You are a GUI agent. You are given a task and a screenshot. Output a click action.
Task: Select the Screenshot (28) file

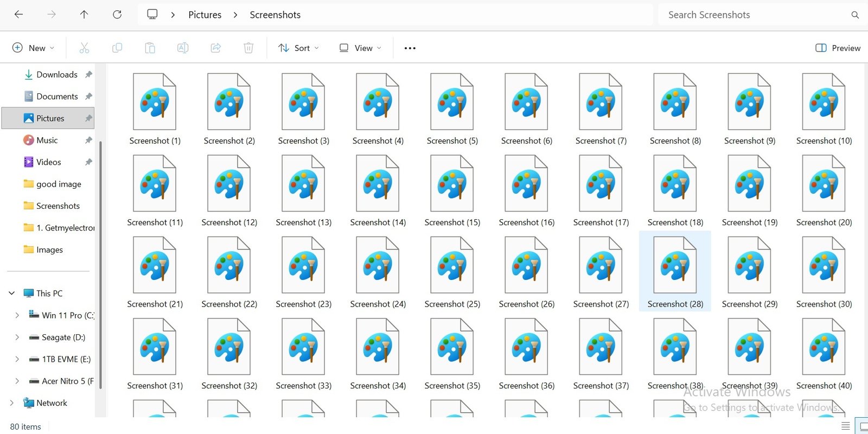675,272
